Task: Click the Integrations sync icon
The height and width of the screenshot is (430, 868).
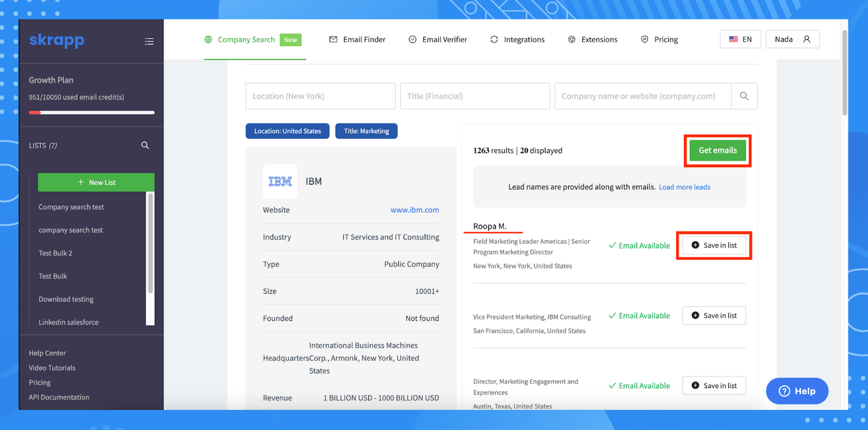Action: tap(494, 40)
